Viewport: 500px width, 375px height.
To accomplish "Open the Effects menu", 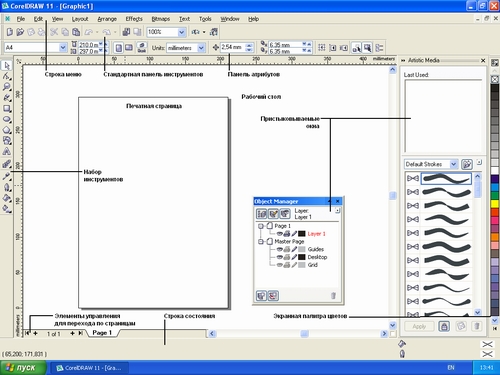I will point(134,19).
